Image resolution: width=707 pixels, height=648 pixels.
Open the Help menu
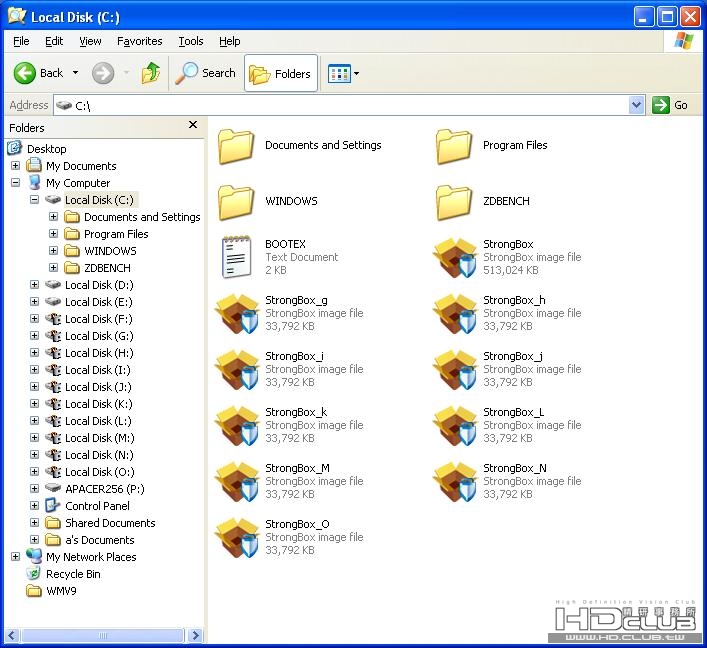click(x=230, y=41)
